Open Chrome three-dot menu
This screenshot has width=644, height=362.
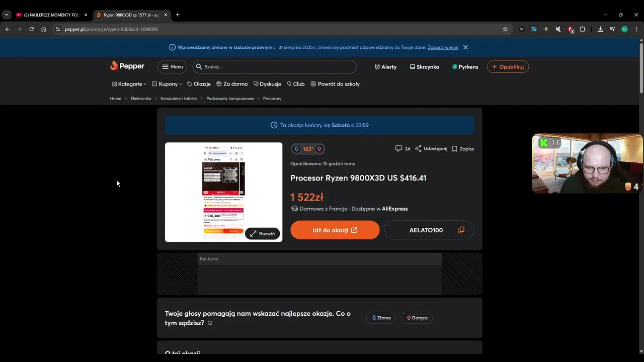(x=636, y=29)
